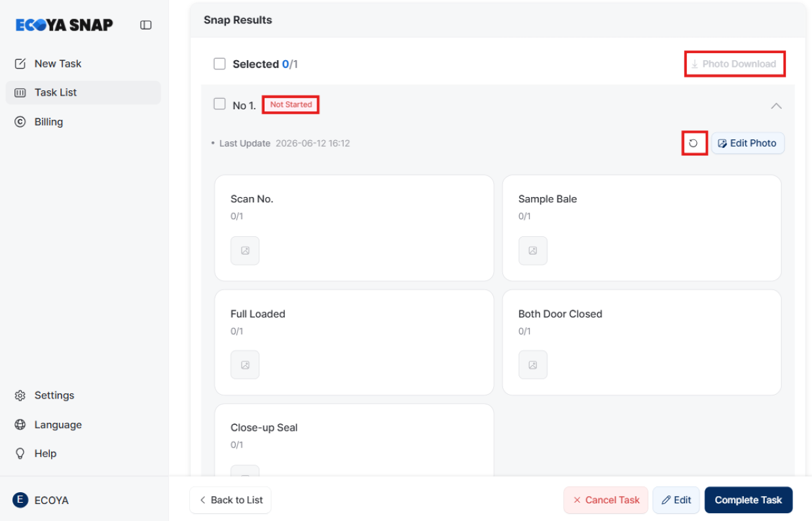Click the Last Update timestamp 2026-06-12 16:12
Viewport: 812px width, 521px height.
pos(312,143)
